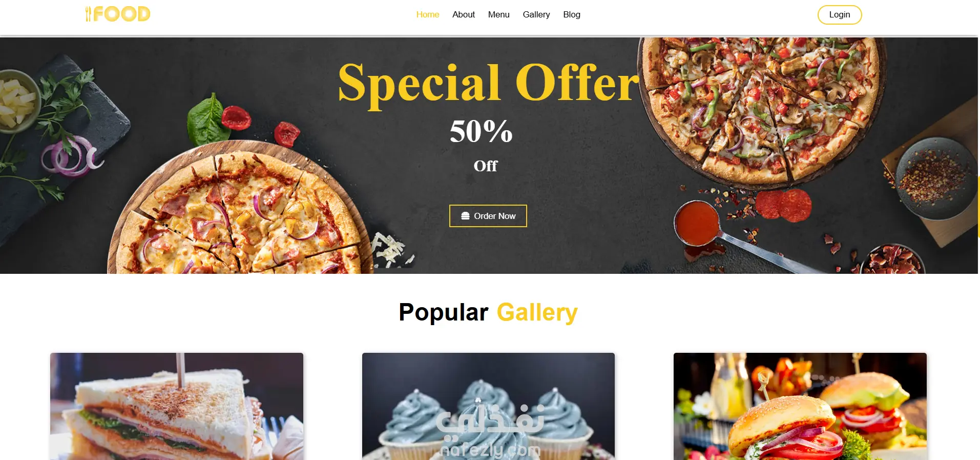The image size is (980, 460).
Task: Open the burger gallery photo
Action: pos(800,406)
